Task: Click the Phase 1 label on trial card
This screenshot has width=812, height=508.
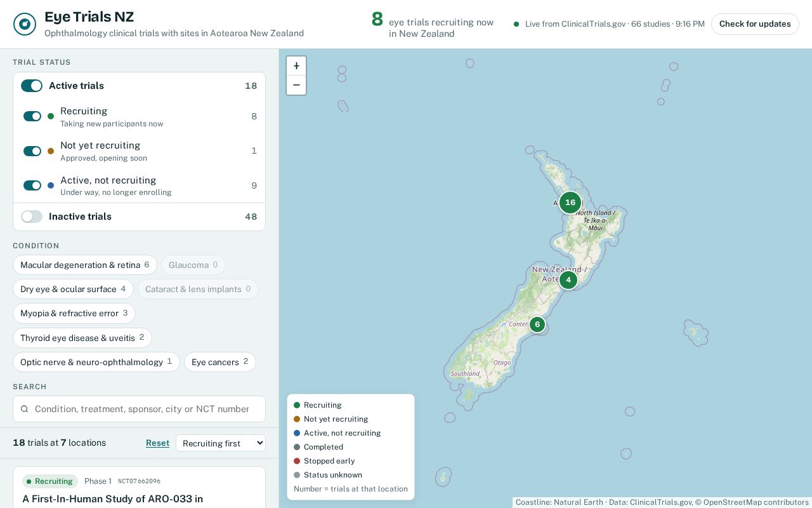Action: point(98,481)
